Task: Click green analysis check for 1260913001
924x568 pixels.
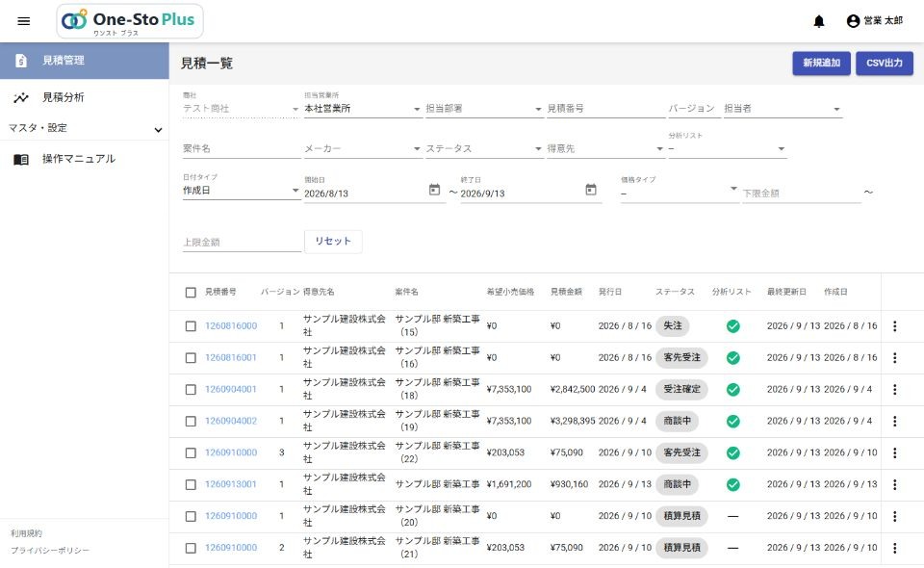Action: pos(733,484)
